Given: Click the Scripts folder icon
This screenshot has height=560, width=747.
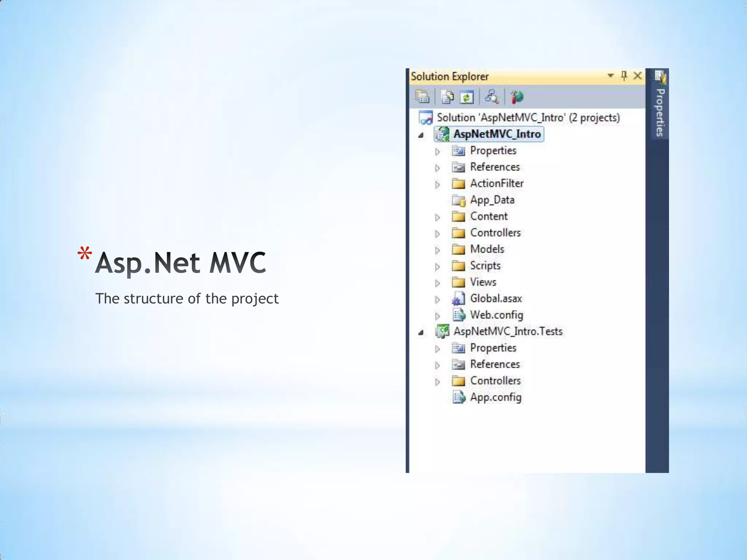Looking at the screenshot, I should [458, 266].
